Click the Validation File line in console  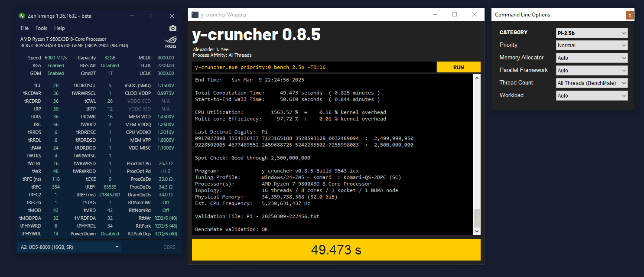pos(257,216)
